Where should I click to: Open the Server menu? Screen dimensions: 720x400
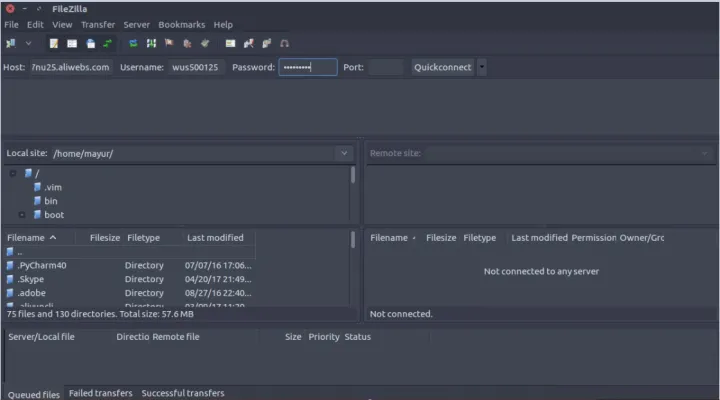[136, 25]
